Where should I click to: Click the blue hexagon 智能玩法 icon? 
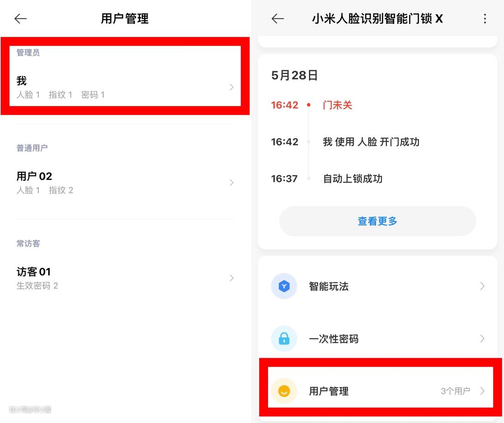click(x=284, y=286)
